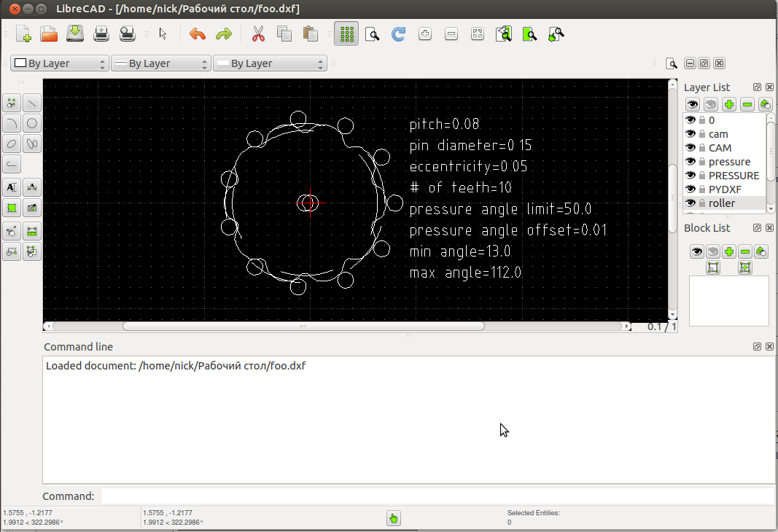Toggle visibility of lowercase pressure layer
778x532 pixels.
click(x=691, y=161)
